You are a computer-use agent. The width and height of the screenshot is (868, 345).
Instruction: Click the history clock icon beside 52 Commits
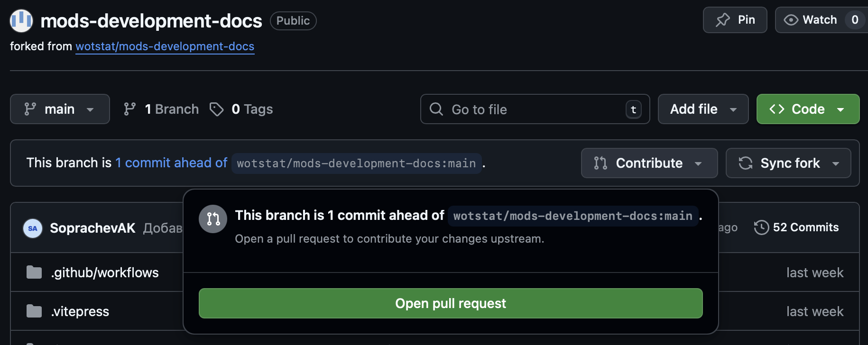[761, 227]
